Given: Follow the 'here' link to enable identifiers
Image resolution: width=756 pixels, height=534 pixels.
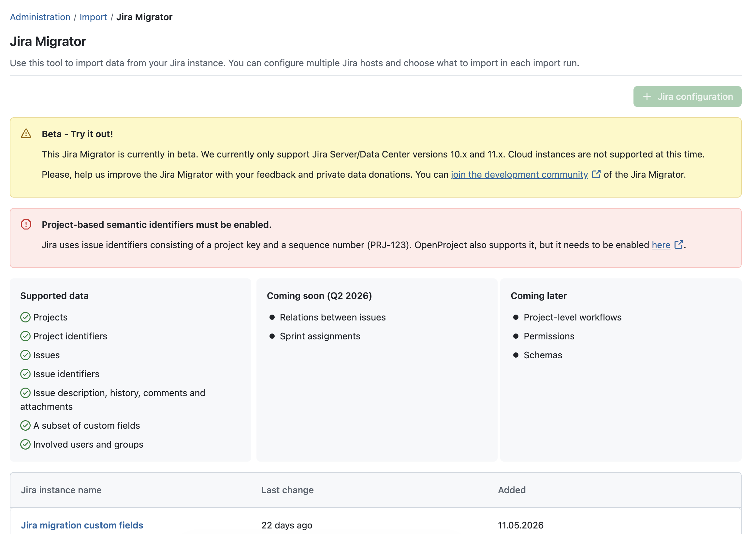Looking at the screenshot, I should click(661, 245).
